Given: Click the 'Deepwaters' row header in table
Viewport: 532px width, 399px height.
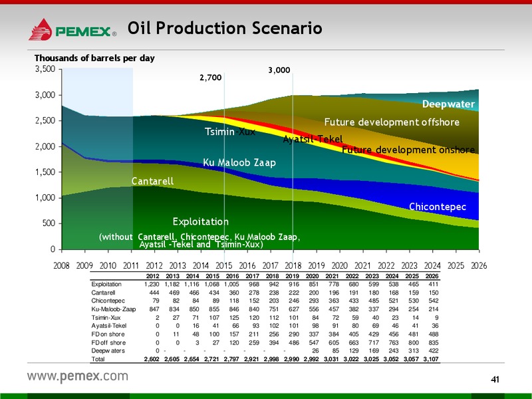Looking at the screenshot, I should coord(108,351).
